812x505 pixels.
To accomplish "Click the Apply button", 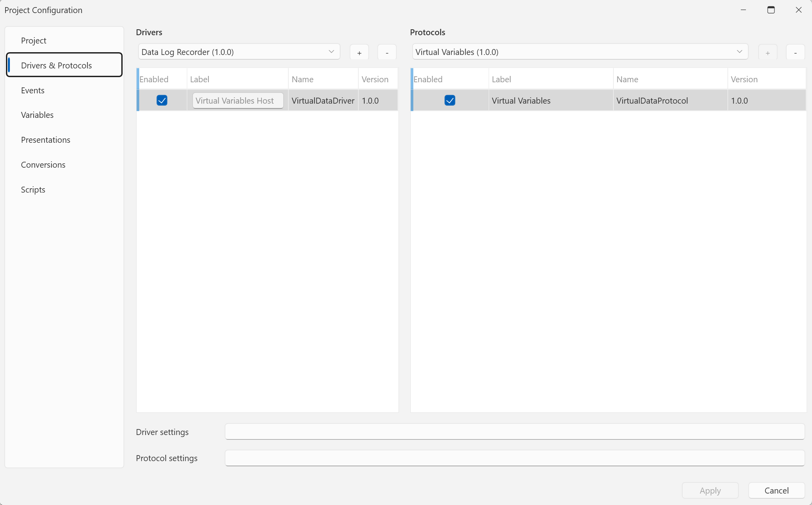I will click(x=710, y=490).
